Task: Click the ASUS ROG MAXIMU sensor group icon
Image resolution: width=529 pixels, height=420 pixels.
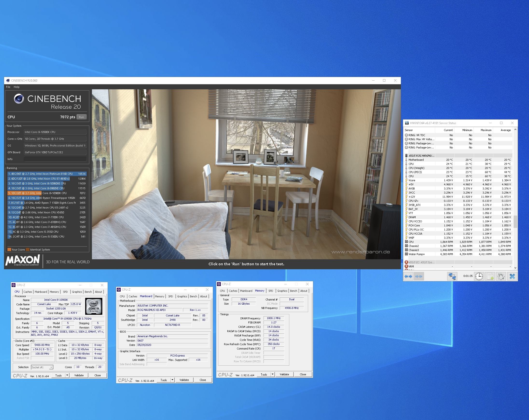Action: click(x=406, y=156)
